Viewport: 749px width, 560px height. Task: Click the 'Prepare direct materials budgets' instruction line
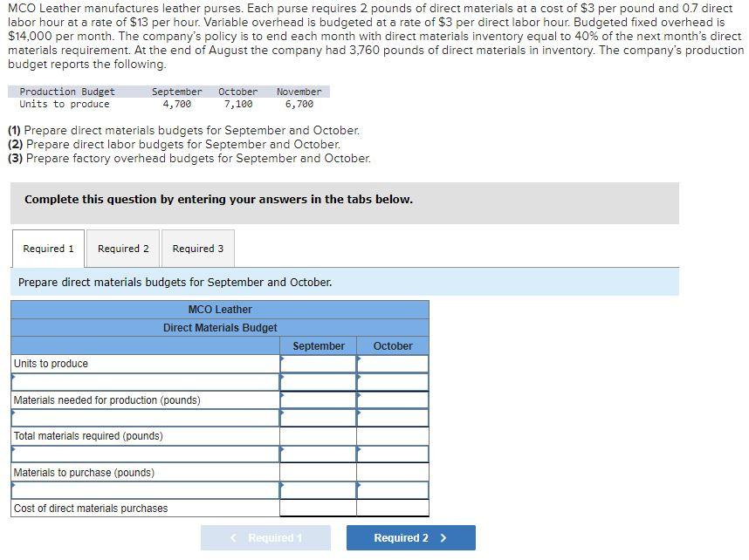point(175,282)
